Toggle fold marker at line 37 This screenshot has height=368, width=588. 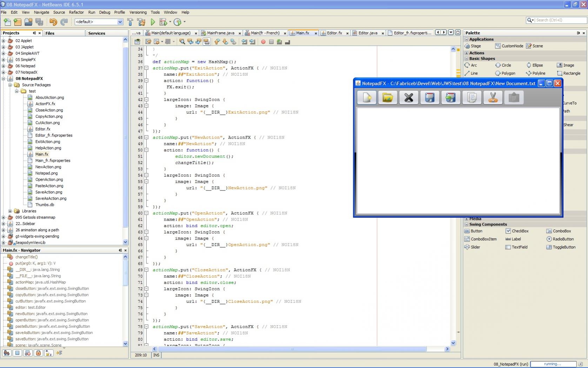click(x=146, y=68)
